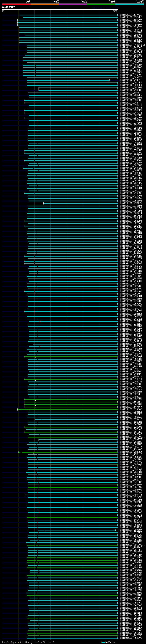This screenshot has width=146, height=644.
Task: Click green alignment bar for UniRef100_A1X810
Action: point(71,379)
